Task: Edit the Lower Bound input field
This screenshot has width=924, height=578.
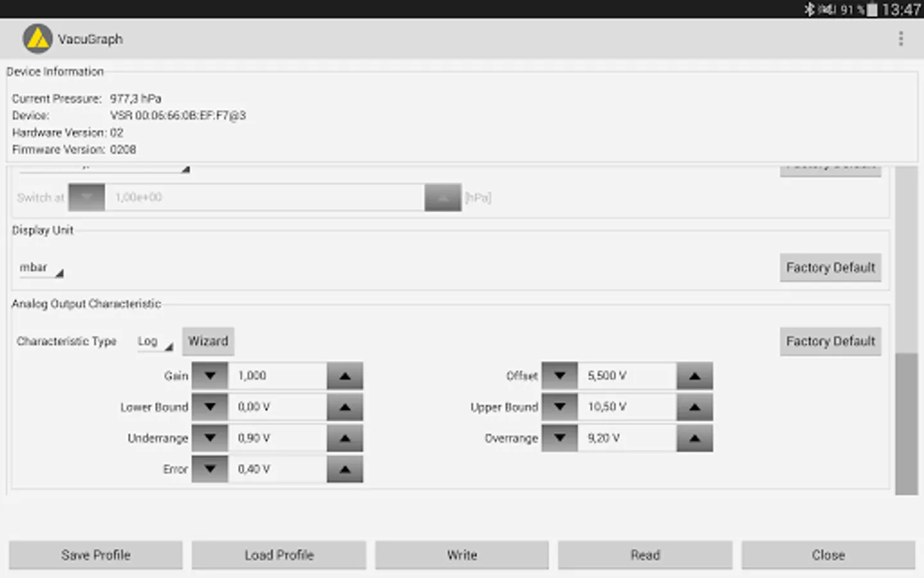Action: point(277,407)
